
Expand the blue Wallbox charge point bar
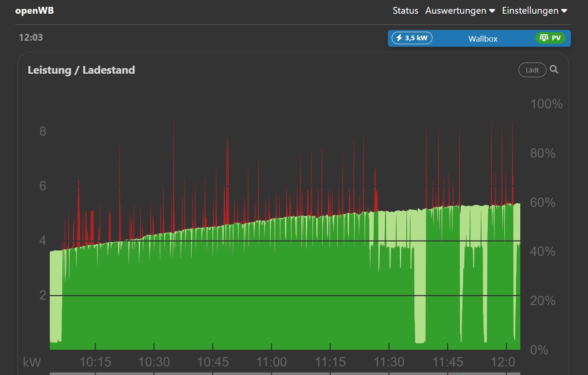483,39
